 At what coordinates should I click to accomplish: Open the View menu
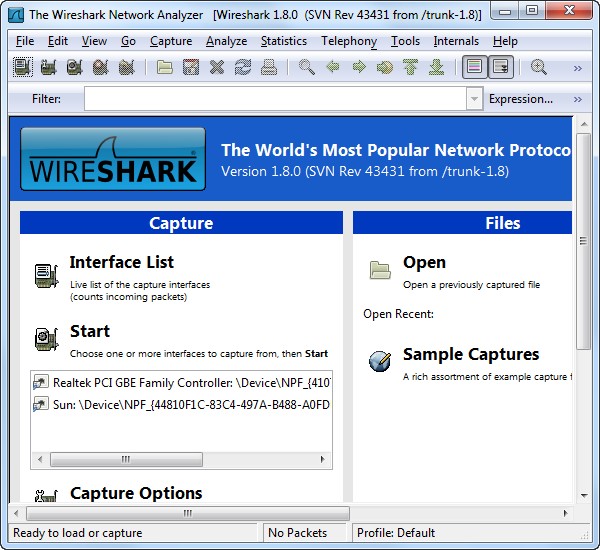[94, 41]
